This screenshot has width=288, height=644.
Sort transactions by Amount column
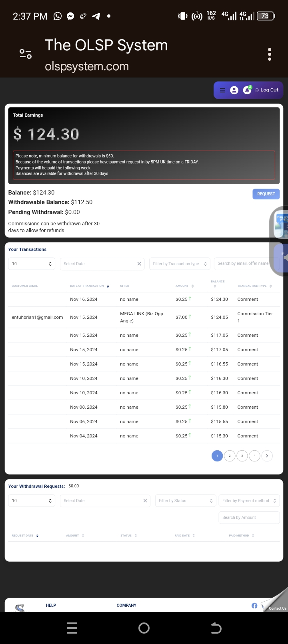[185, 286]
